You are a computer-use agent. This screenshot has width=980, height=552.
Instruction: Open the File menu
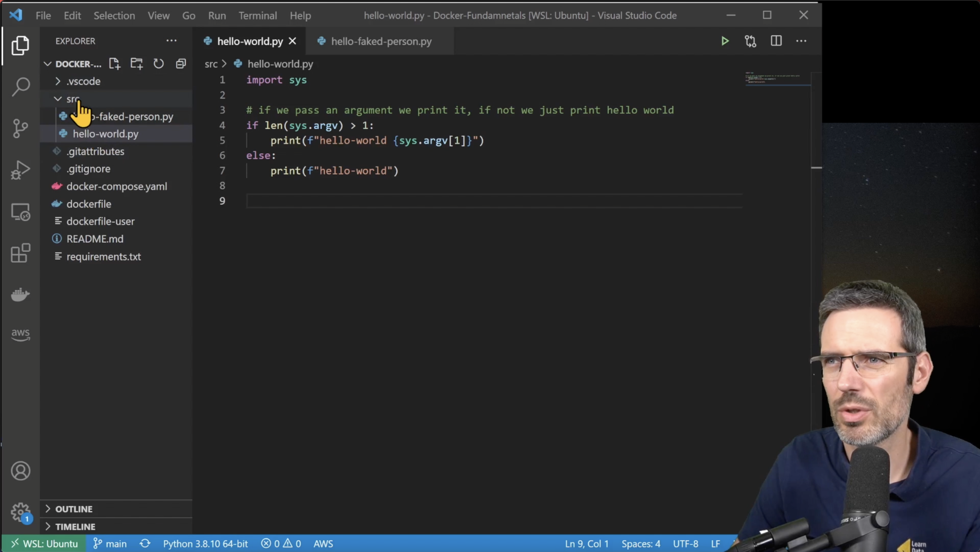pos(43,16)
